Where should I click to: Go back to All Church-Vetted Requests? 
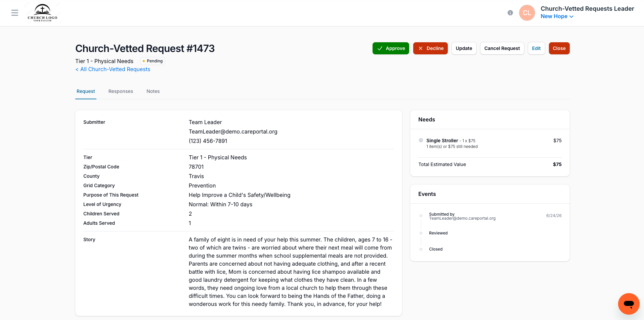click(113, 69)
